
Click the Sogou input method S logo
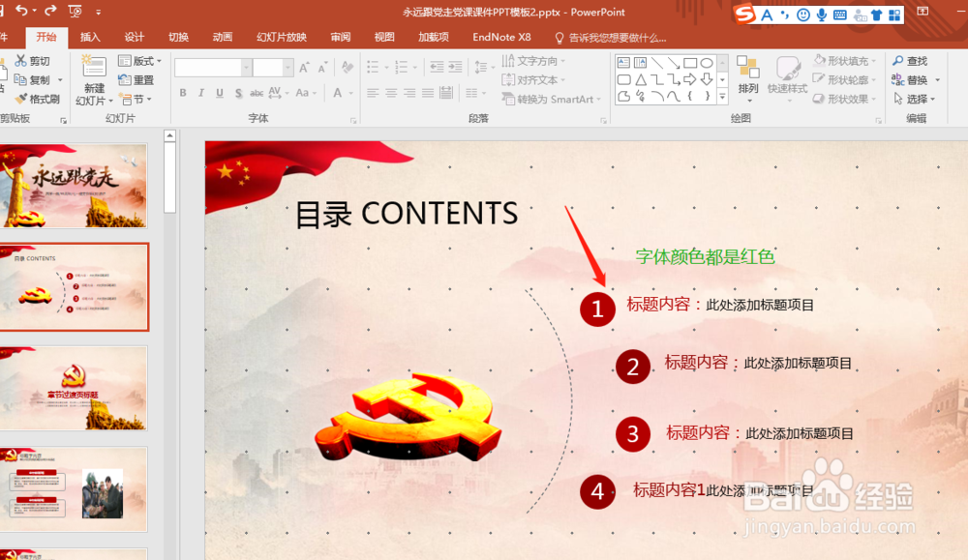coord(745,14)
